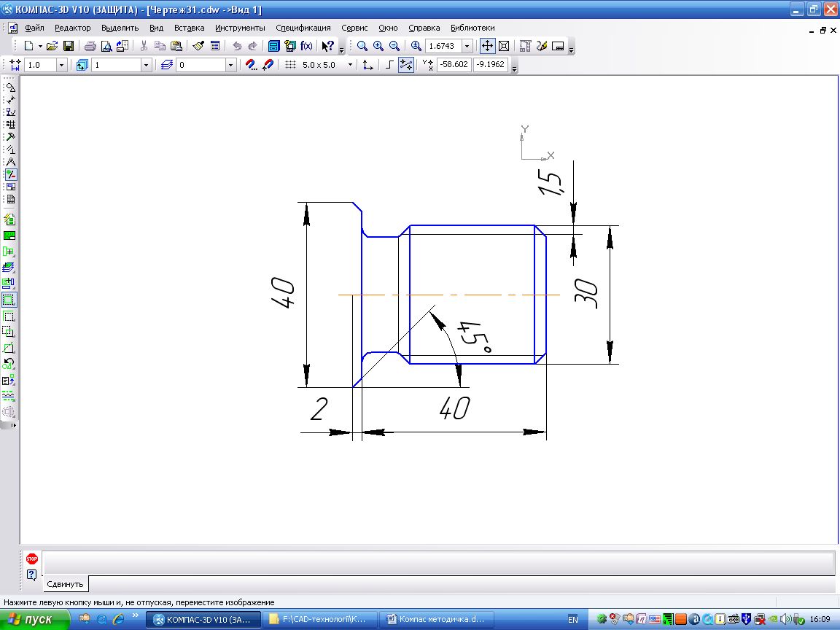Open the grid step 5.0 x 5.0 dropdown
The height and width of the screenshot is (630, 840).
coord(350,65)
